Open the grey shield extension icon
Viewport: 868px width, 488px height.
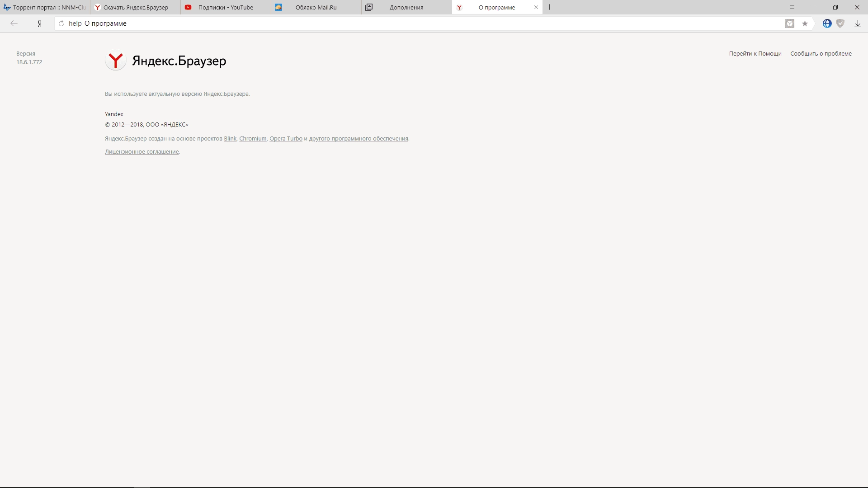point(840,23)
